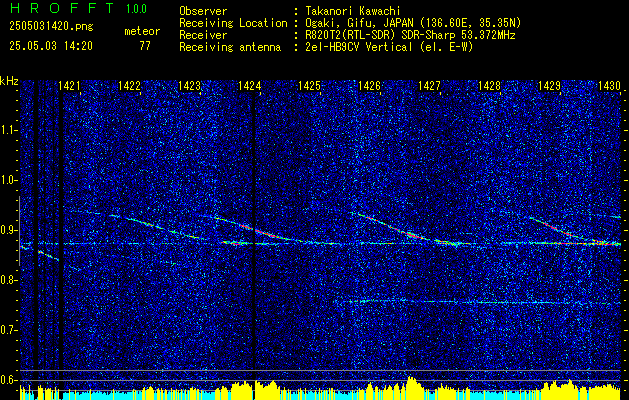The image size is (629, 400).
Task: Click the Receiving Location label
Action: pyautogui.click(x=233, y=23)
